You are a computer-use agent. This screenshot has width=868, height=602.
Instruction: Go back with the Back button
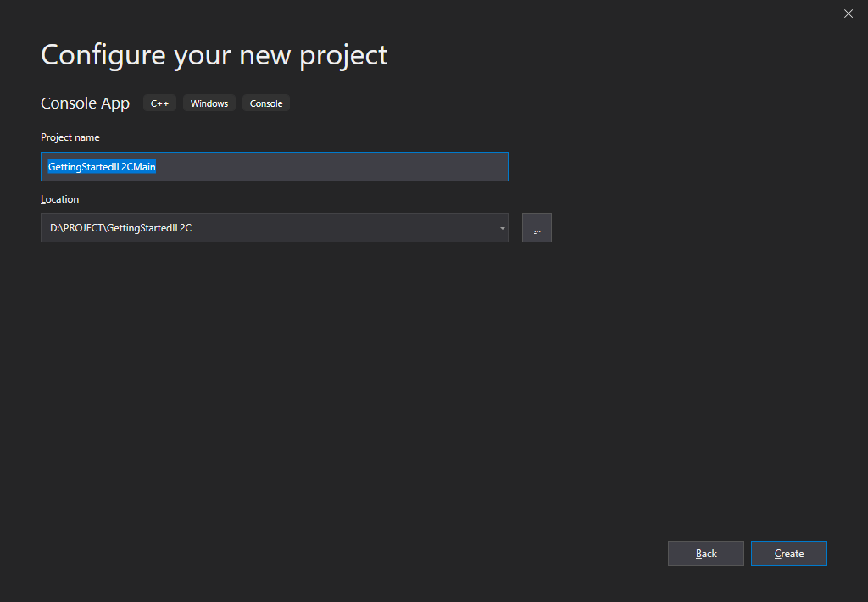[705, 554]
